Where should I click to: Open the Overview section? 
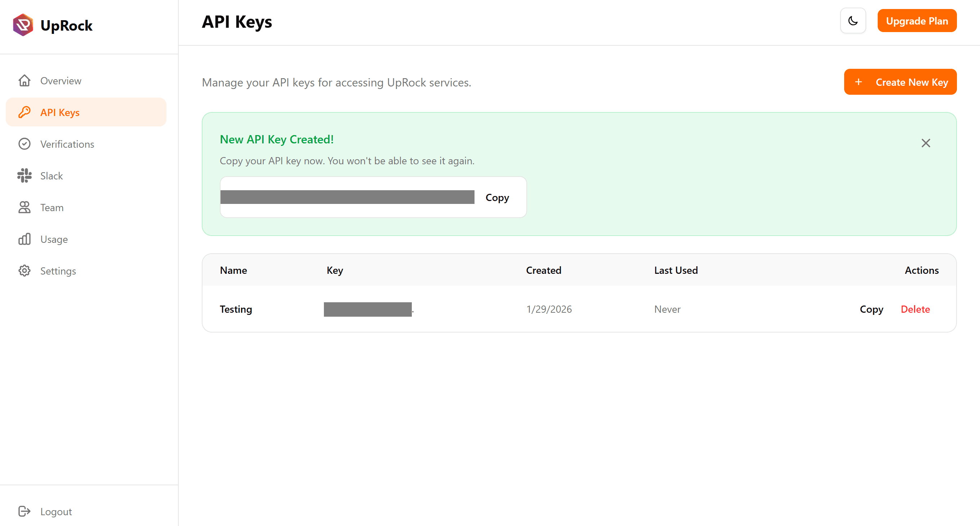61,80
